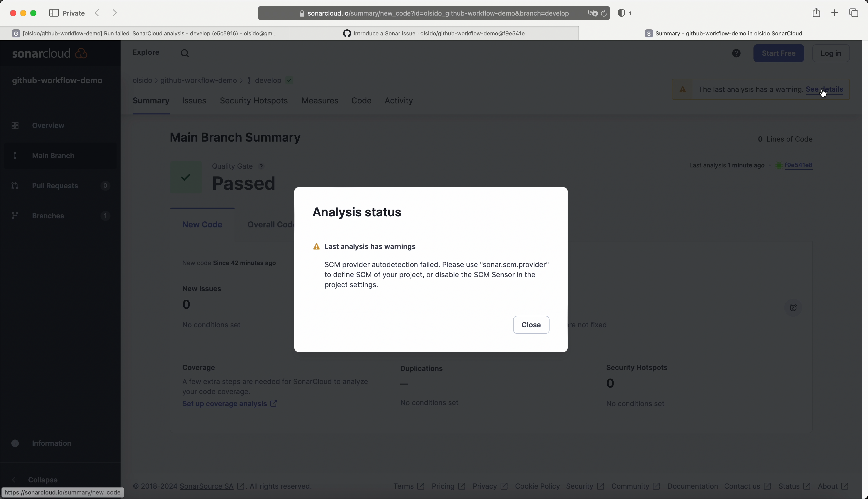868x499 pixels.
Task: Click the Close button in the Analysis status dialog
Action: click(531, 325)
